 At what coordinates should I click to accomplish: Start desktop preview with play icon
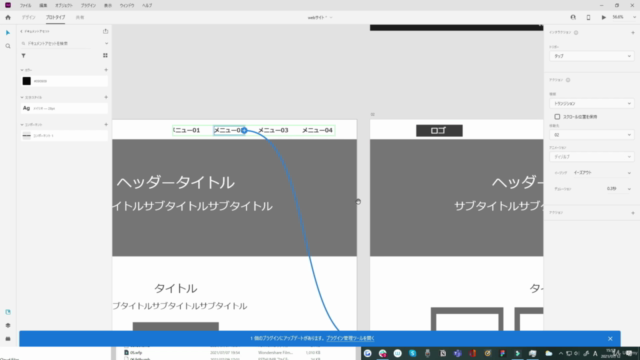point(604,18)
